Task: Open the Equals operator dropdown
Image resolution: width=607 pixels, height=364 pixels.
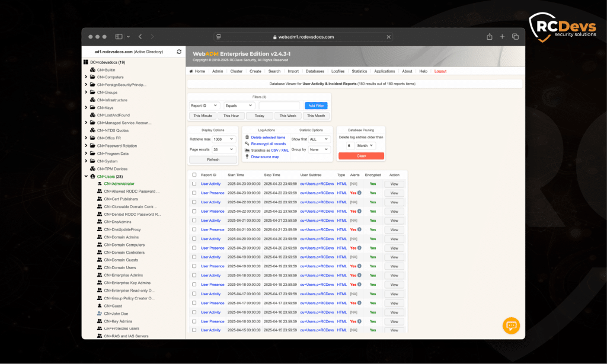Action: click(x=239, y=106)
